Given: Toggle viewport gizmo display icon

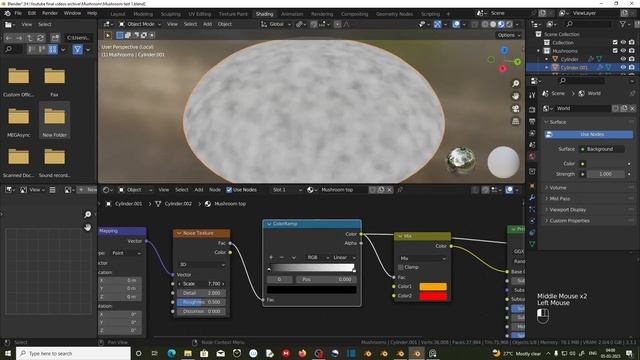Looking at the screenshot, I should 437,24.
